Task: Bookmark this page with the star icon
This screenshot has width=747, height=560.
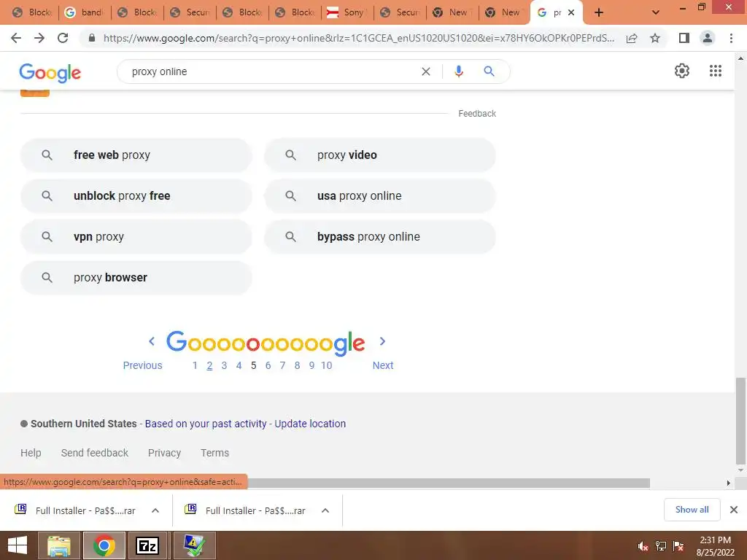Action: tap(655, 38)
